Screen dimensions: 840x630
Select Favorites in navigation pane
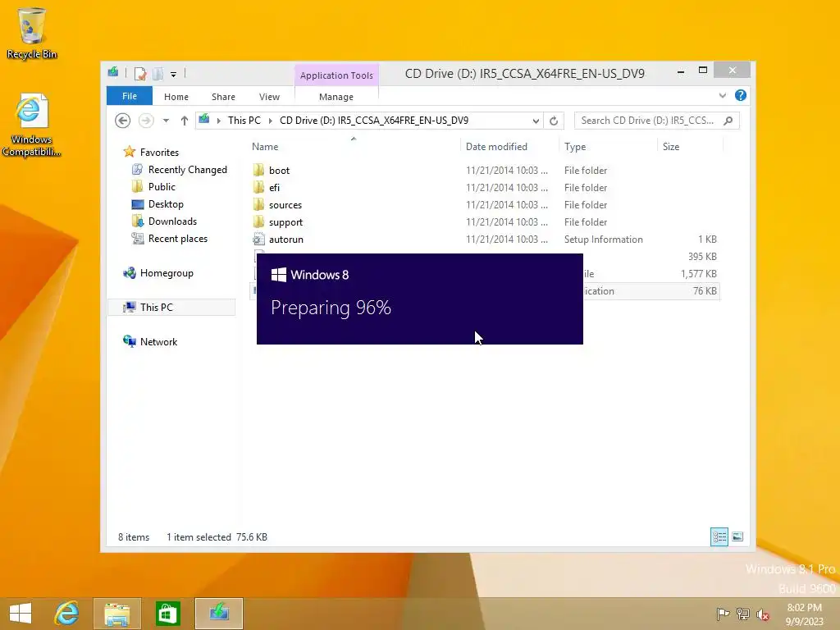[x=159, y=153]
